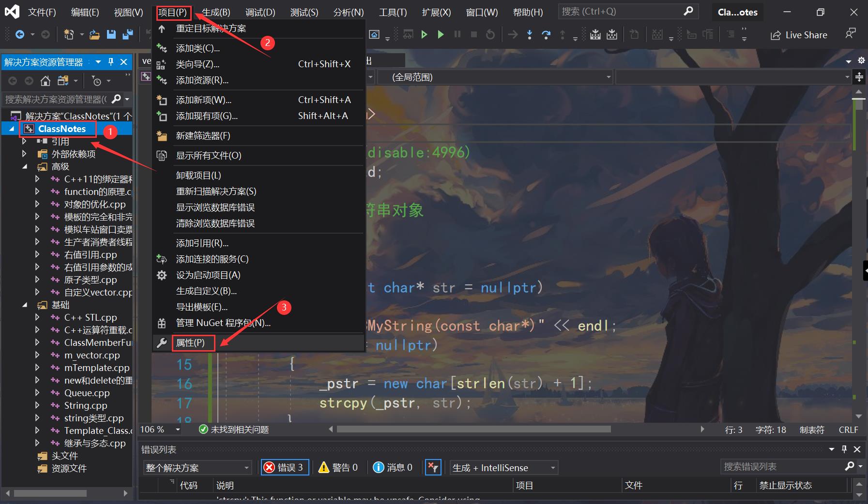Select 设为启动项目(A) menu entry

tap(259, 275)
